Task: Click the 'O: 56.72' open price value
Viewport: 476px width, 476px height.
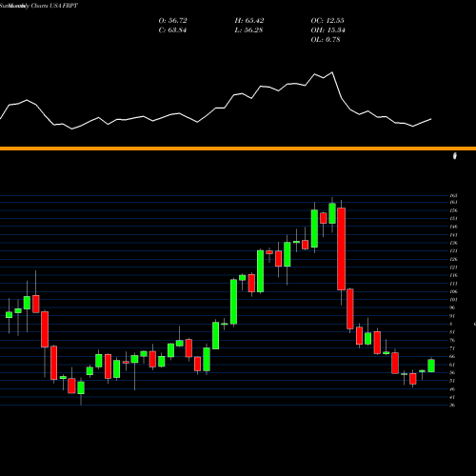Action: (x=172, y=21)
